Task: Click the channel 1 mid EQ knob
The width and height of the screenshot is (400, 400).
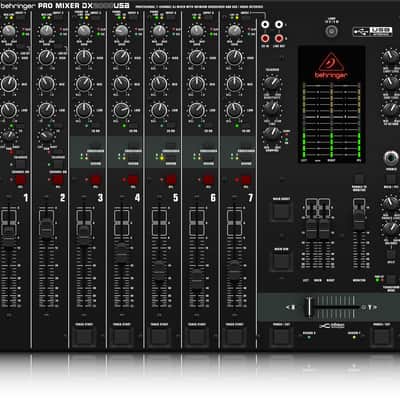Action: point(9,84)
